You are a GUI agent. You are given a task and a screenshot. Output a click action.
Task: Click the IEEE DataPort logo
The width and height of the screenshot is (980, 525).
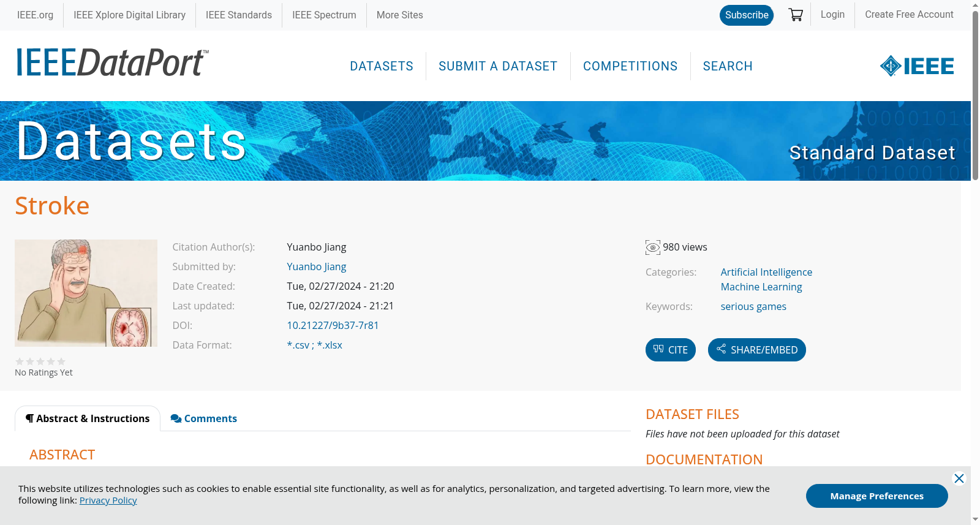[x=112, y=62]
